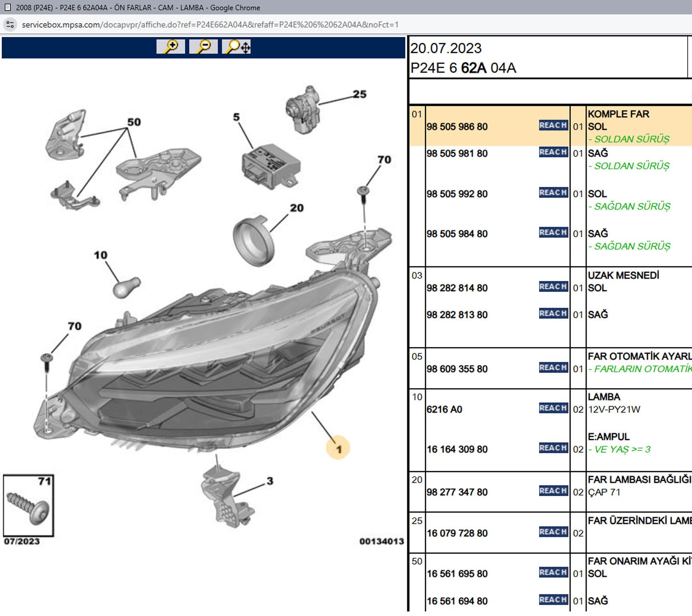Click the screw 71 inset thumbnail
Screen dimensions: 692x616
click(x=28, y=506)
